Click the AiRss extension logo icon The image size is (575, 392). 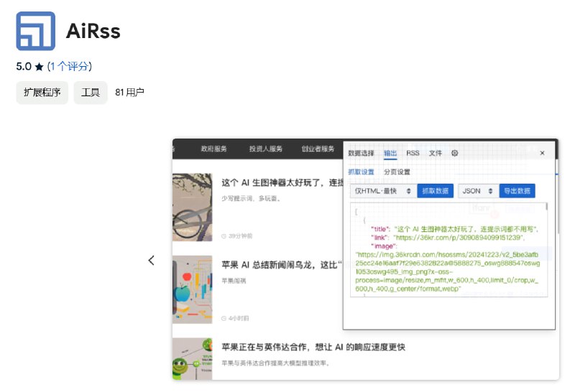35,31
